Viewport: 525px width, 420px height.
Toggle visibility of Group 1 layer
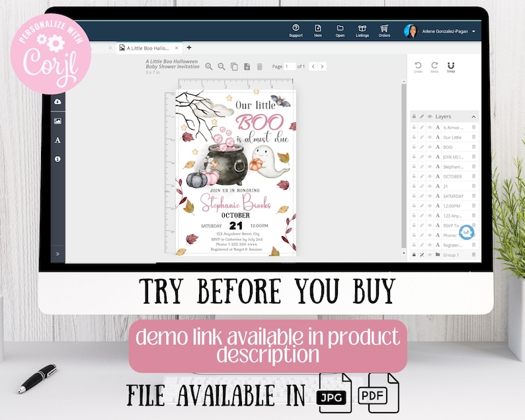point(430,255)
